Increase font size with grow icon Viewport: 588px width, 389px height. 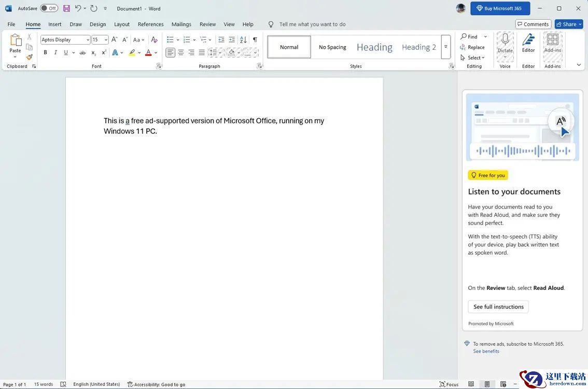tap(115, 39)
